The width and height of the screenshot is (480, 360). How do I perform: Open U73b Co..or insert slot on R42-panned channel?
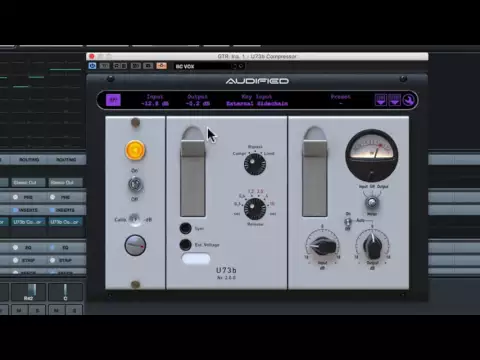coord(28,222)
